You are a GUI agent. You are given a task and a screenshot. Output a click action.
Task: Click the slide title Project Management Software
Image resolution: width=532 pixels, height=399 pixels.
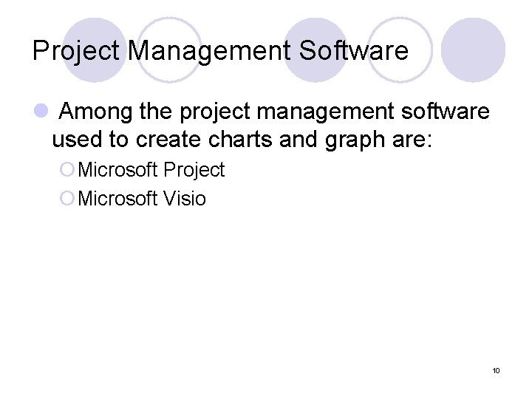tap(220, 51)
